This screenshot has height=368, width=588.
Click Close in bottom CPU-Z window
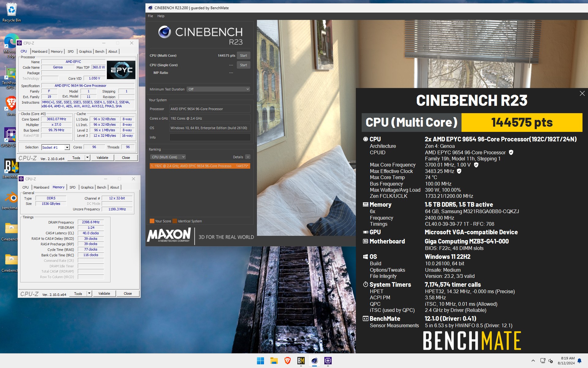(x=128, y=293)
